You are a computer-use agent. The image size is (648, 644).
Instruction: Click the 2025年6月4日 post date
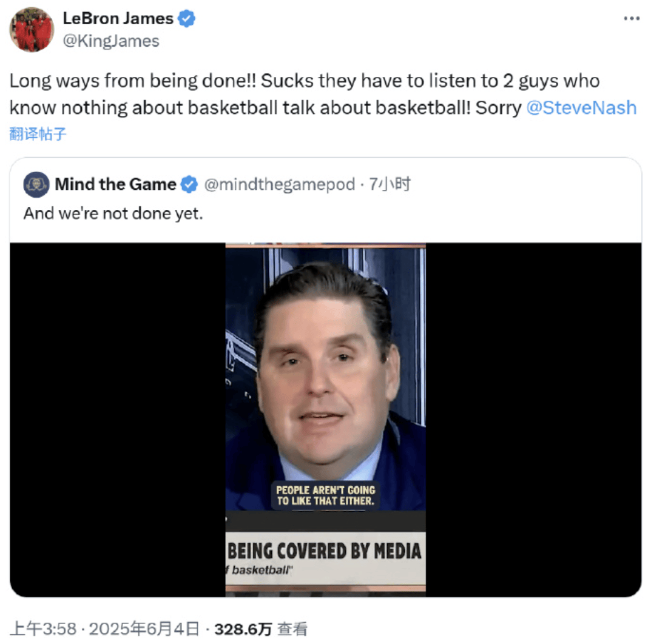click(x=144, y=629)
